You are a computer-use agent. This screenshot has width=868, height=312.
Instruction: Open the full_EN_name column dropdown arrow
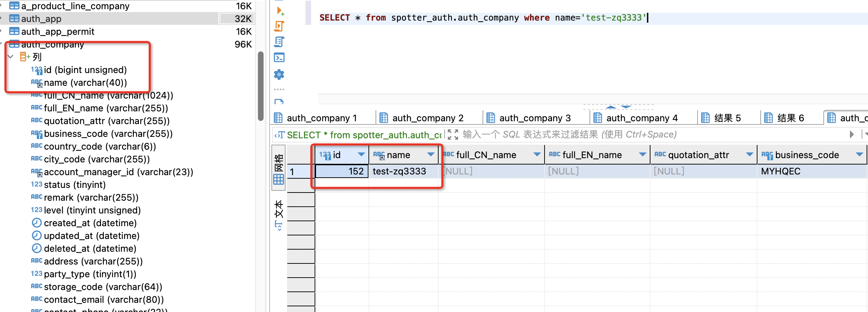click(643, 155)
